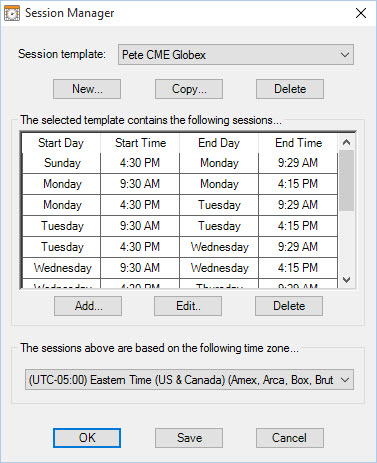Image resolution: width=377 pixels, height=463 pixels.
Task: Edit the selected session
Action: [188, 306]
